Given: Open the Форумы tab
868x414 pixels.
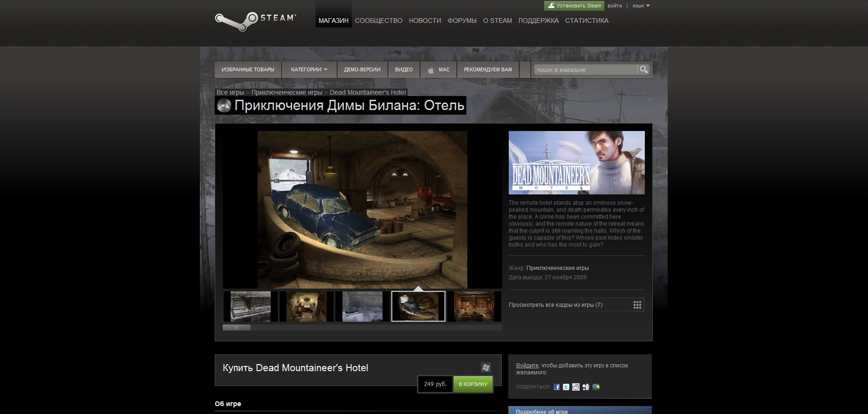Looking at the screenshot, I should tap(462, 21).
